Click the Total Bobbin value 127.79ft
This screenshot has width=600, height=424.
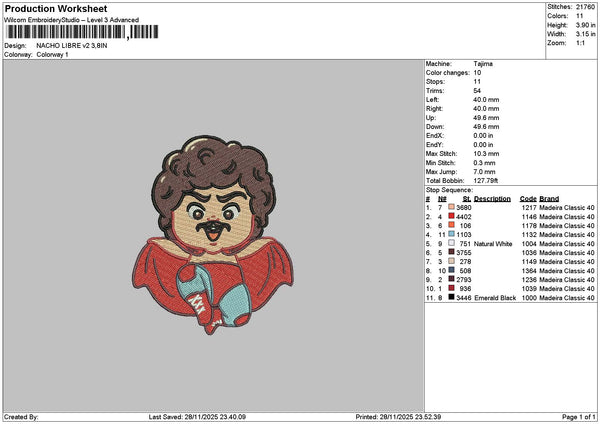(x=486, y=181)
